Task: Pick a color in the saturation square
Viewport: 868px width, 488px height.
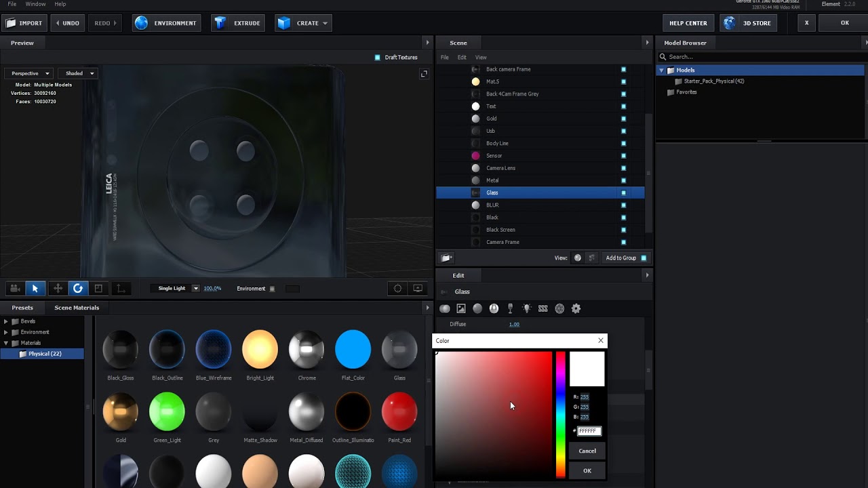Action: click(494, 414)
